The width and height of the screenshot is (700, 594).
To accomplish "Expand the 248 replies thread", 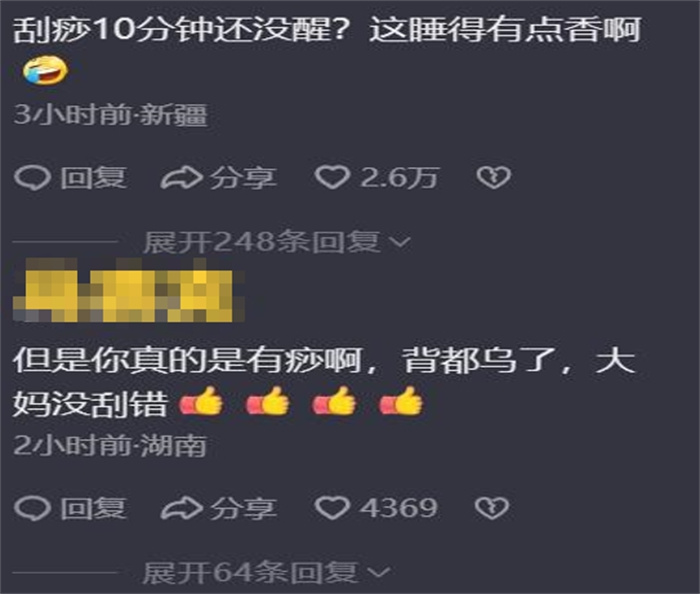I will tap(276, 242).
